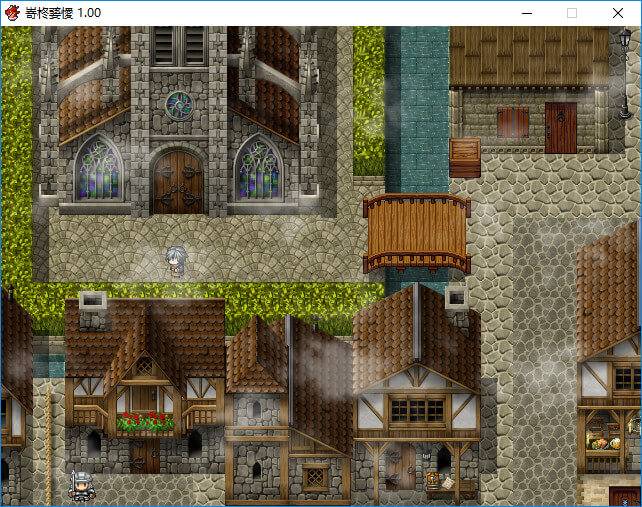This screenshot has width=642, height=507.
Task: Click the wooden bridge over the canal
Action: pos(416,233)
